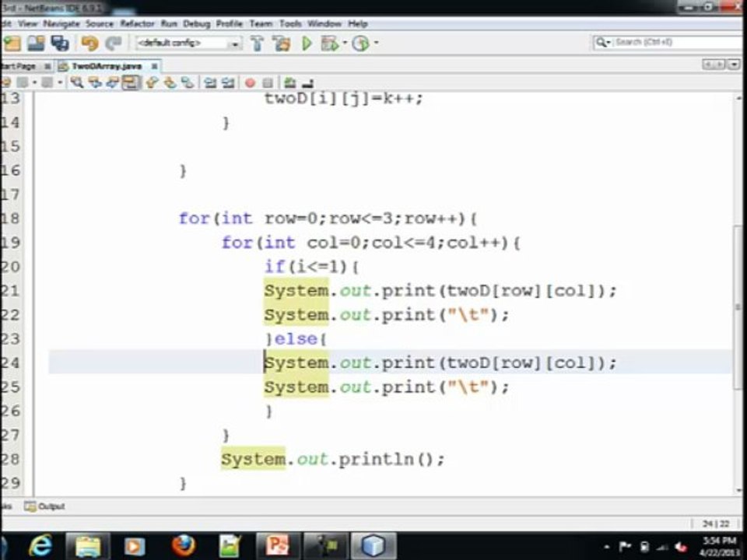Screen dimensions: 747x560
Task: Open the Run menu
Action: (169, 23)
